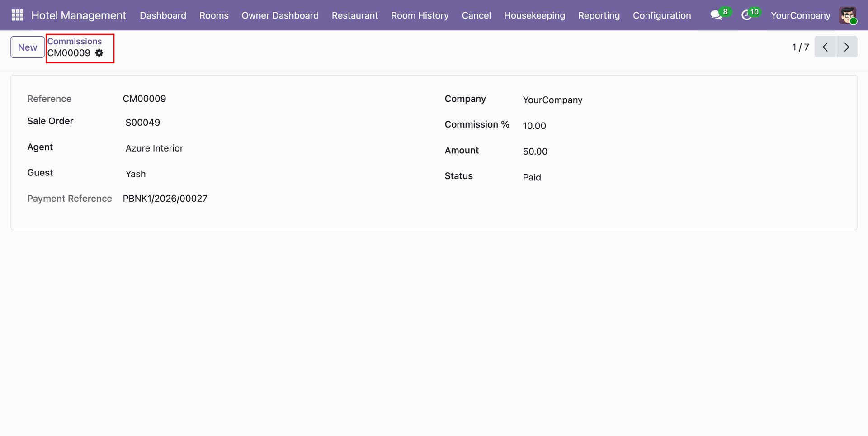Open the user avatar menu
This screenshot has width=868, height=436.
click(848, 15)
